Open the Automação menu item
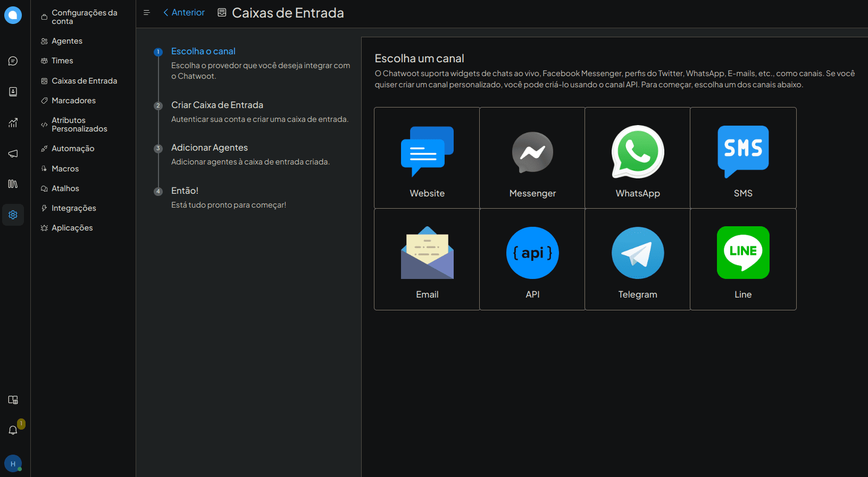 click(73, 149)
